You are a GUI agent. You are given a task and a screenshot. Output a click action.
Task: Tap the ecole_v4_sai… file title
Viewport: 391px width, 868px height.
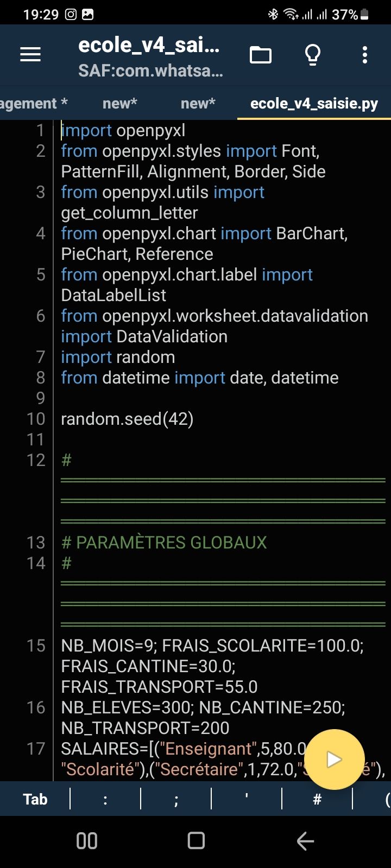click(x=149, y=45)
